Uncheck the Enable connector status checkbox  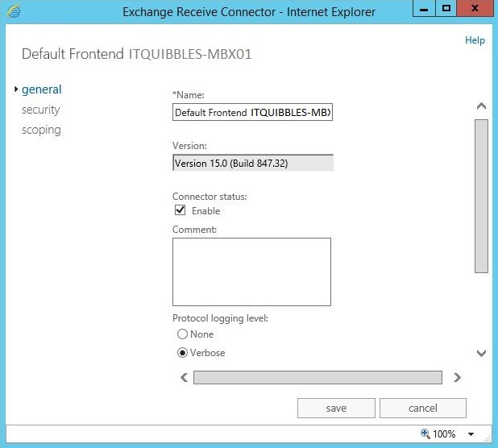click(180, 210)
